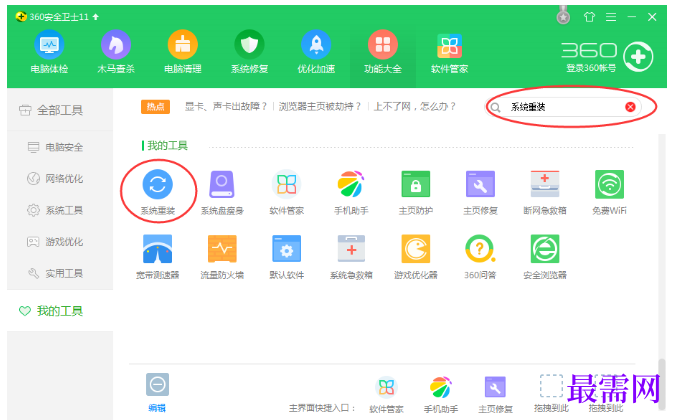Click the 360 plus logo button

(638, 57)
